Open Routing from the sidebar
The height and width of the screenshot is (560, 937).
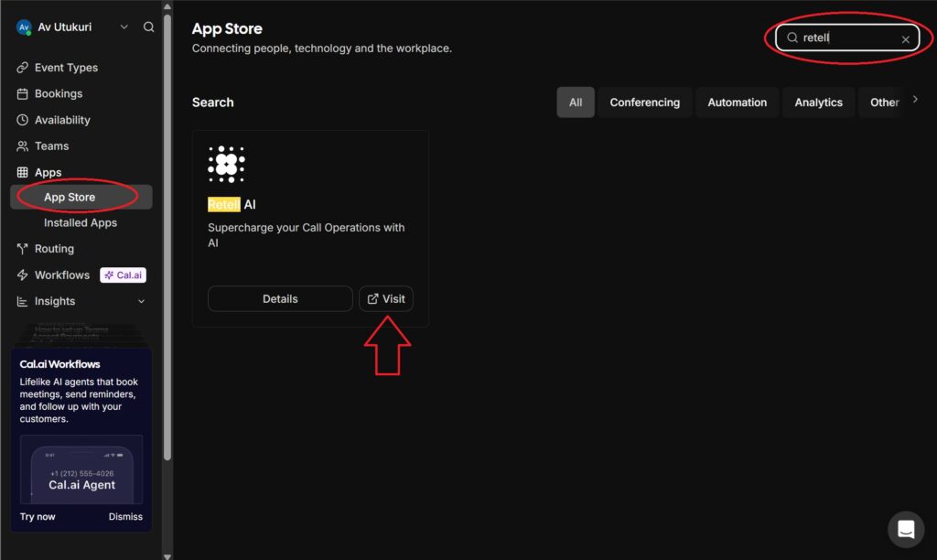54,249
